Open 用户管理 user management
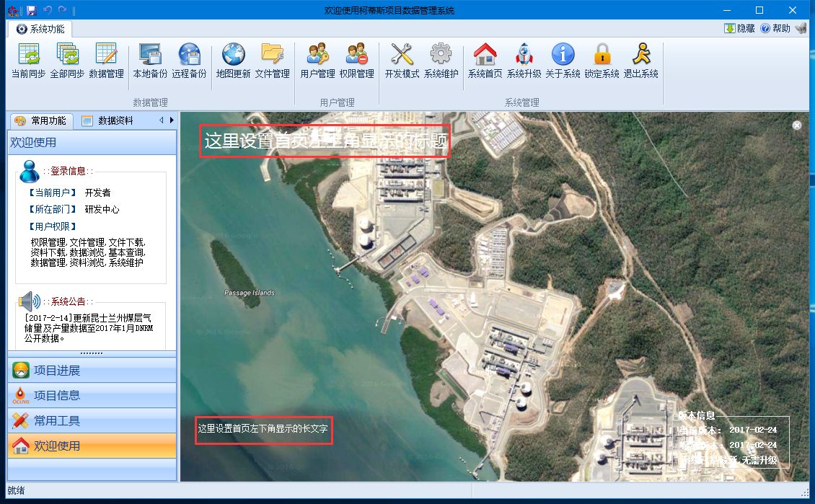This screenshot has width=815, height=504. click(x=318, y=56)
